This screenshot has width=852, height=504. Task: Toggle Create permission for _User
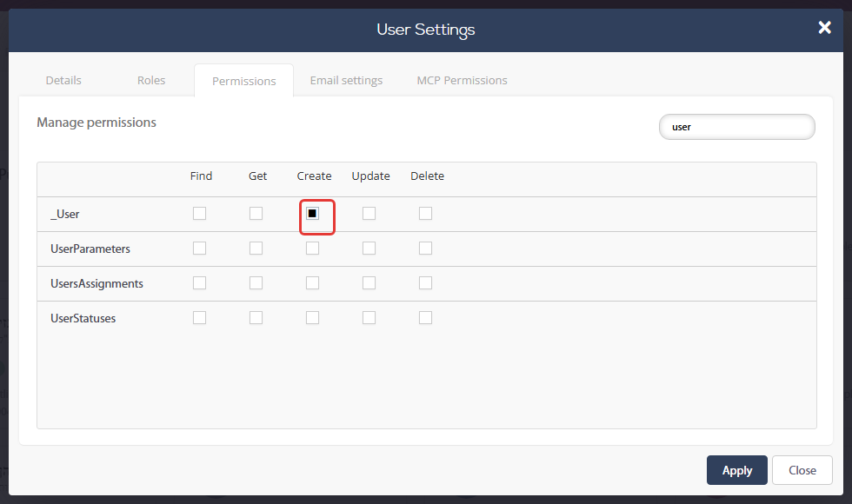312,214
